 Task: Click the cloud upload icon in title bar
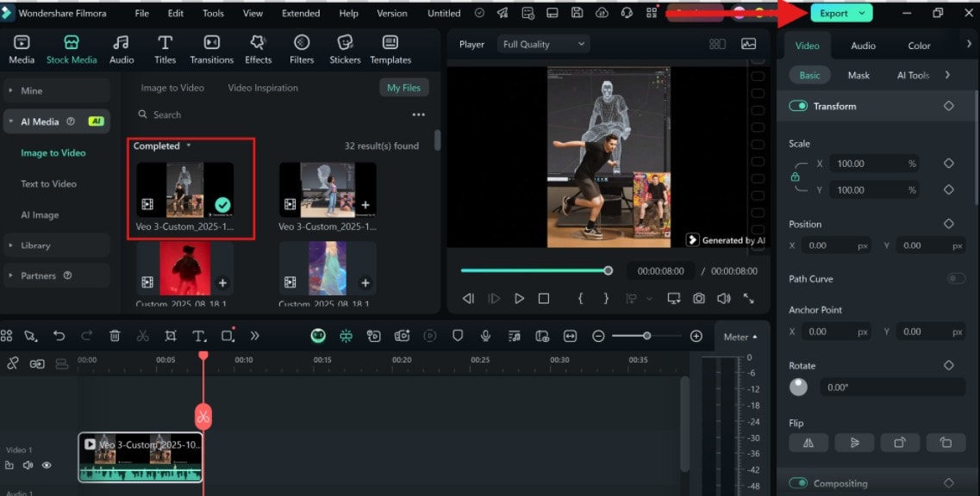tap(602, 13)
